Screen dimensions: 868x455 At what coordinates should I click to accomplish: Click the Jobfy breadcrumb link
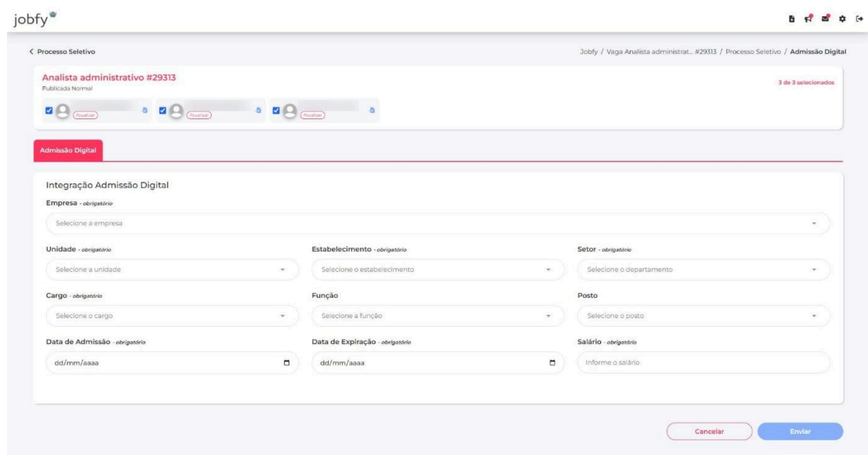click(x=589, y=52)
